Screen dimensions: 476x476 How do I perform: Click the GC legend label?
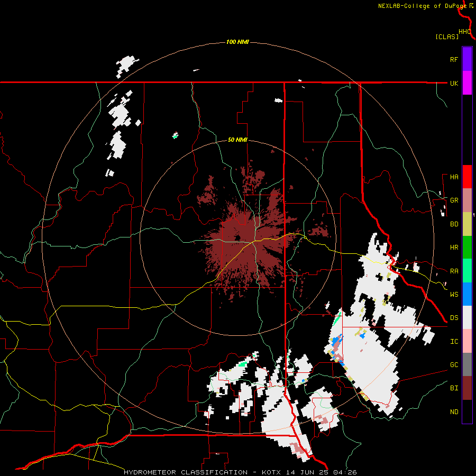point(454,365)
